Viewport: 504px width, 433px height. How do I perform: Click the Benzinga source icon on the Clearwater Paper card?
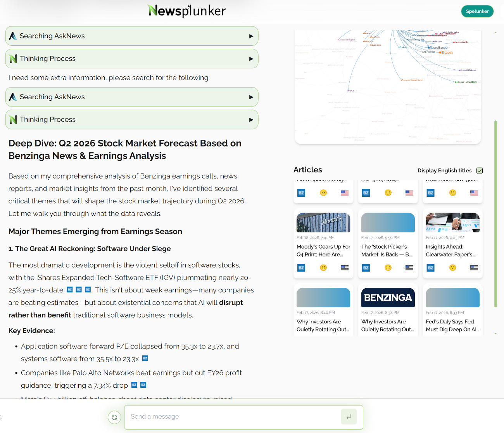click(x=431, y=268)
